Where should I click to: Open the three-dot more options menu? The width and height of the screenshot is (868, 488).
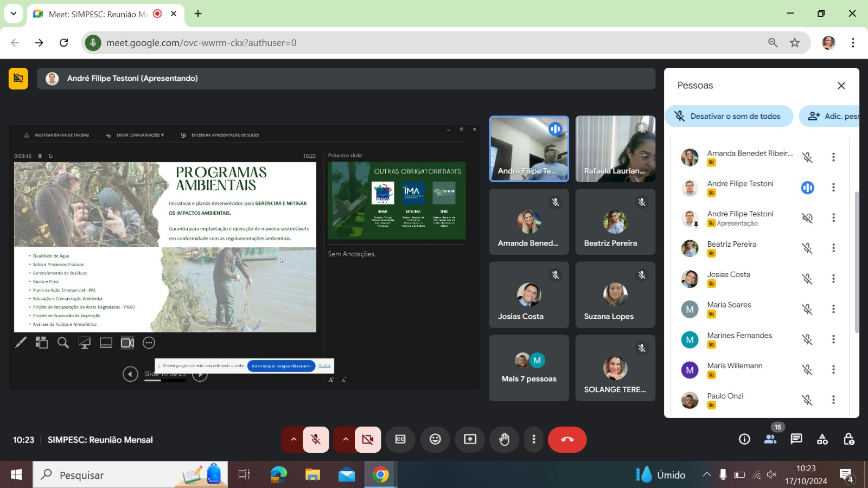point(534,439)
